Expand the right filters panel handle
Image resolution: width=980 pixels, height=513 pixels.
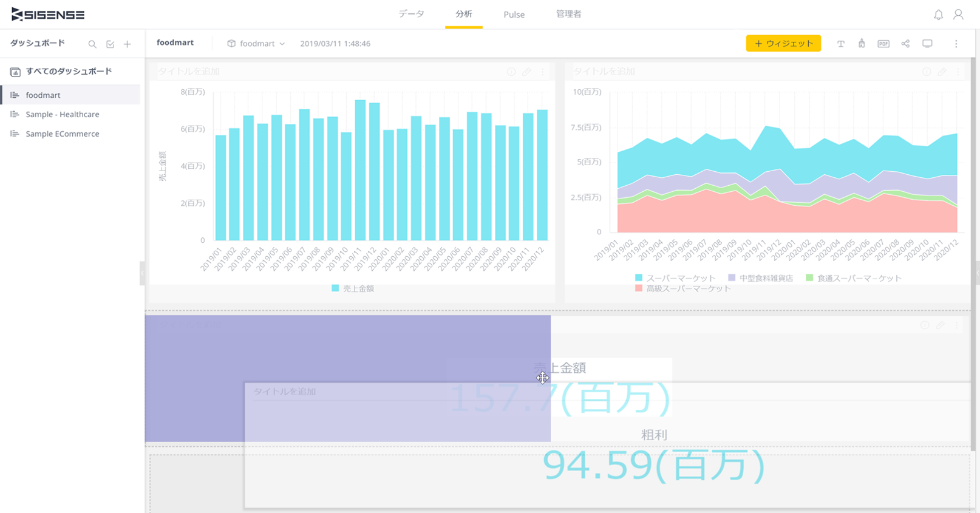978,273
